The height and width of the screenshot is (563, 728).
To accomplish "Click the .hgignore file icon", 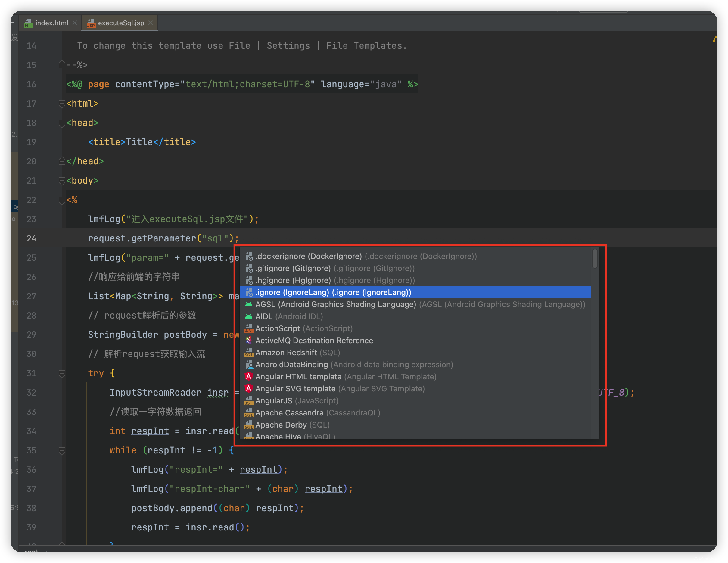I will pyautogui.click(x=249, y=280).
